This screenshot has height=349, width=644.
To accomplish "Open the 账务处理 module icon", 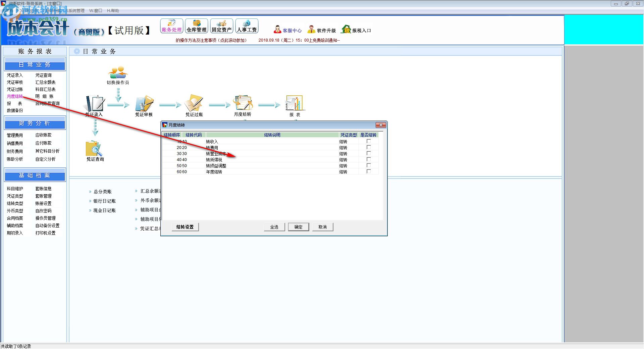I will [171, 26].
